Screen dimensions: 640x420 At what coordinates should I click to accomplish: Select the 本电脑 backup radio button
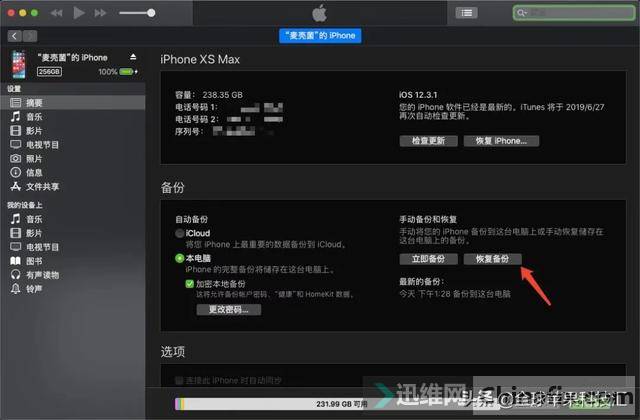pos(180,258)
